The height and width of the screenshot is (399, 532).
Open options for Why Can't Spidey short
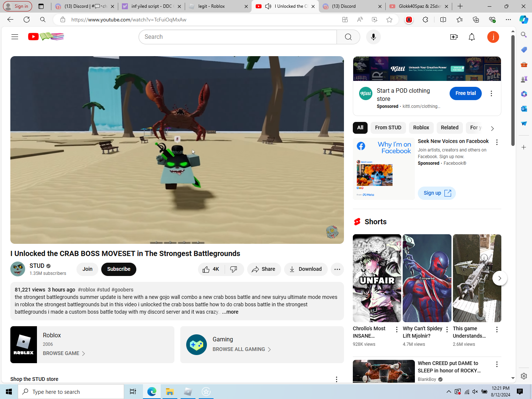[x=447, y=330]
